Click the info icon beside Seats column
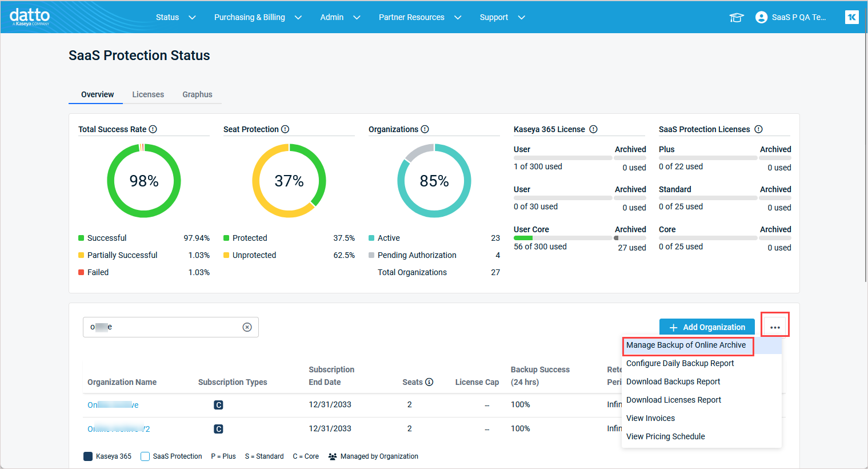 point(429,382)
